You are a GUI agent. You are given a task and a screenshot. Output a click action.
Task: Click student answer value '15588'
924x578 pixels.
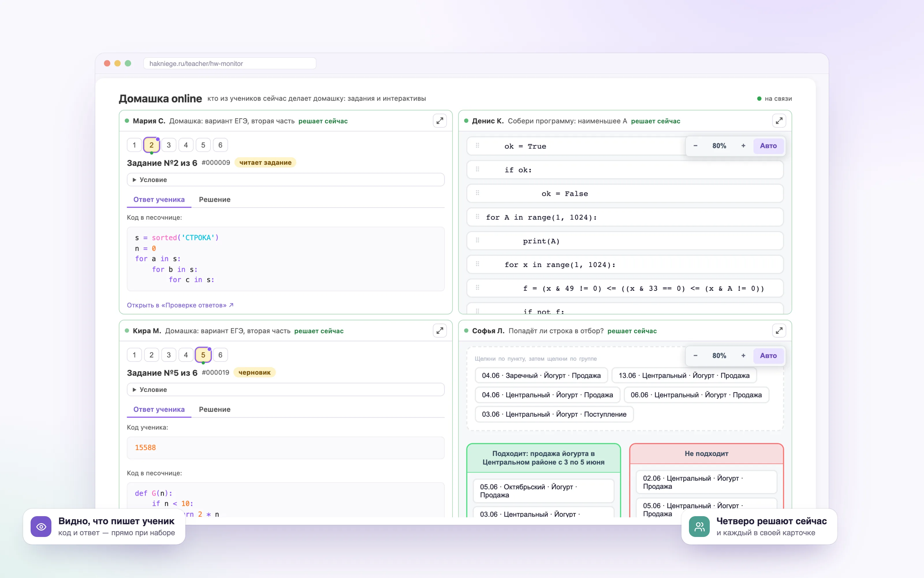146,448
